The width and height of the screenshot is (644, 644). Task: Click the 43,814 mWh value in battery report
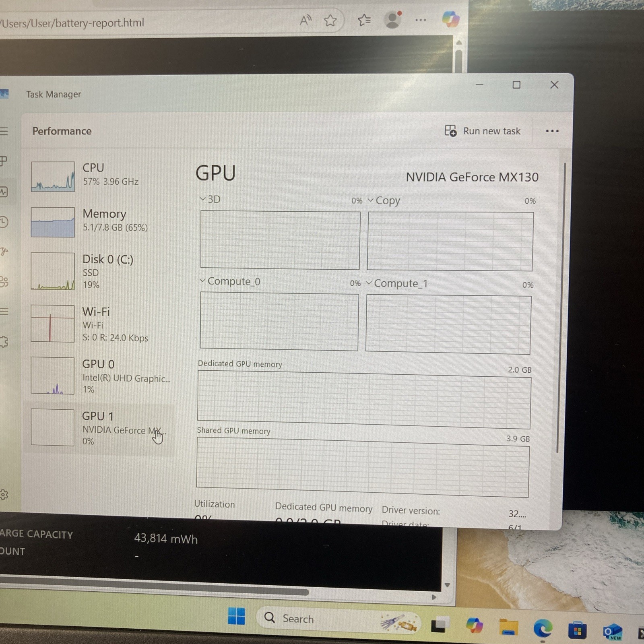(x=166, y=539)
